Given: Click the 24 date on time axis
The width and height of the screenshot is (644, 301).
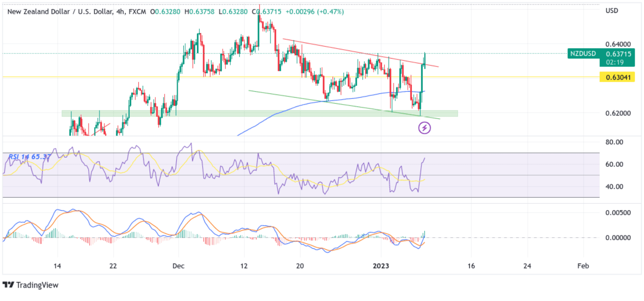Looking at the screenshot, I should pos(527,266).
